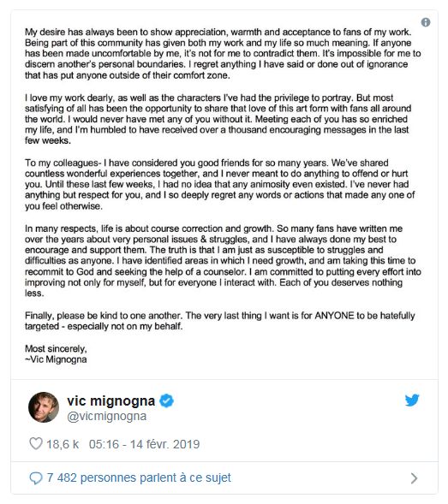Expand conversation using the right chevron
The image size is (448, 504).
pyautogui.click(x=415, y=478)
